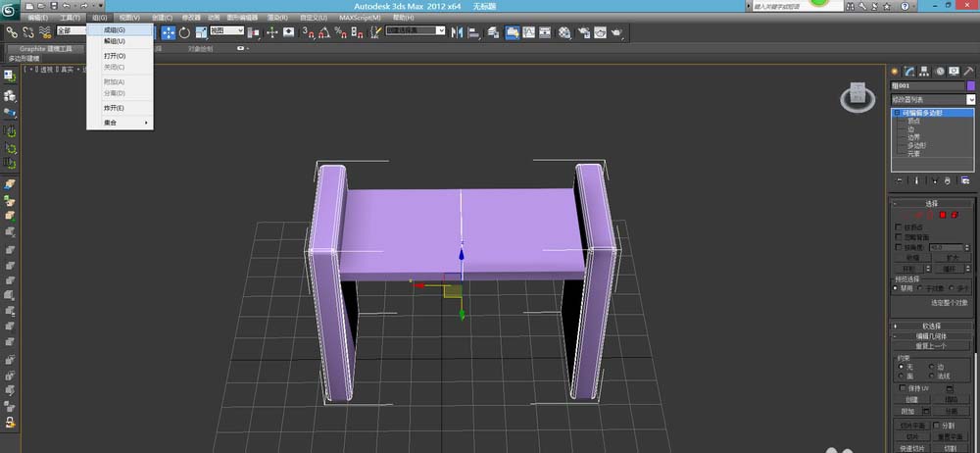Open the MAXScript(M) menu

pyautogui.click(x=360, y=18)
